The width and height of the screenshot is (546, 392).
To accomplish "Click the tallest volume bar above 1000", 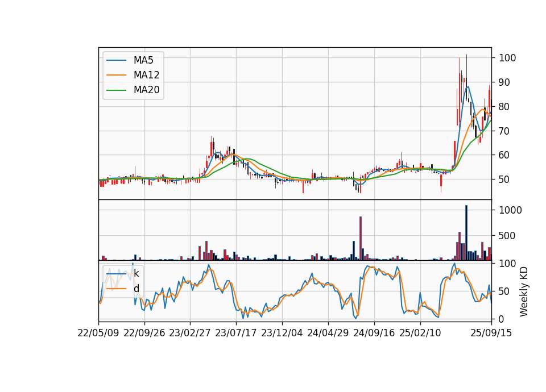I will click(x=466, y=233).
